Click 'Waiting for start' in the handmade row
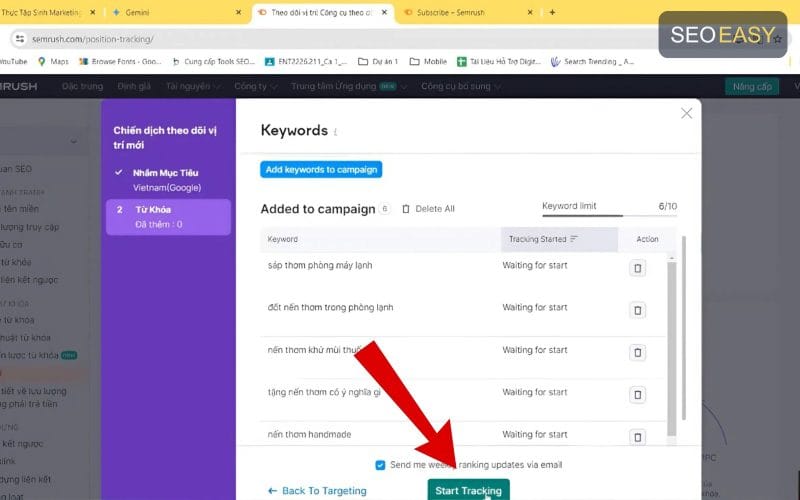This screenshot has height=500, width=800. 535,435
